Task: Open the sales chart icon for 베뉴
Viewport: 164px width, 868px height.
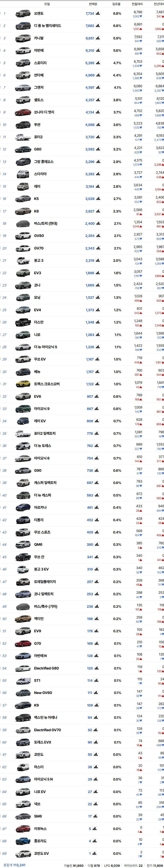Action: pos(98,372)
